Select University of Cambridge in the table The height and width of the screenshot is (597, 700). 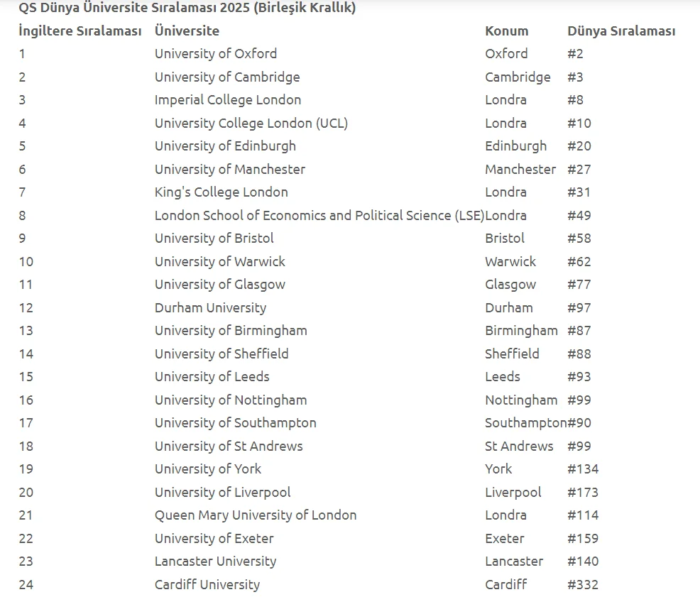(227, 77)
